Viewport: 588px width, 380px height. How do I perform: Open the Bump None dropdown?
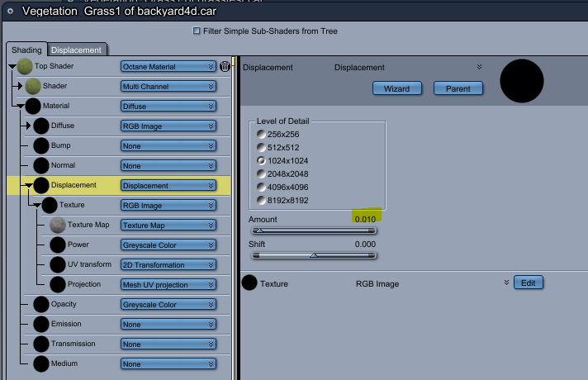click(168, 146)
